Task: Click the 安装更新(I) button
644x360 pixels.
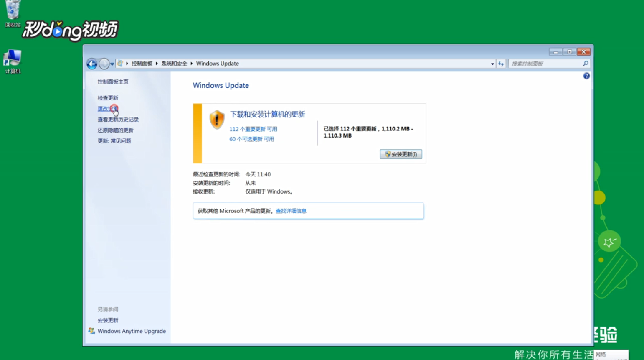Action: (401, 154)
